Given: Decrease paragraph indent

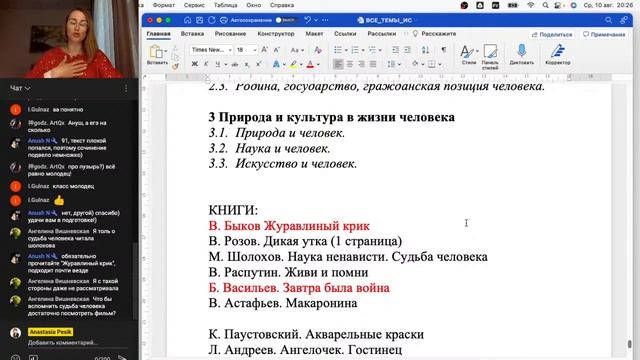Looking at the screenshot, I should 395,50.
